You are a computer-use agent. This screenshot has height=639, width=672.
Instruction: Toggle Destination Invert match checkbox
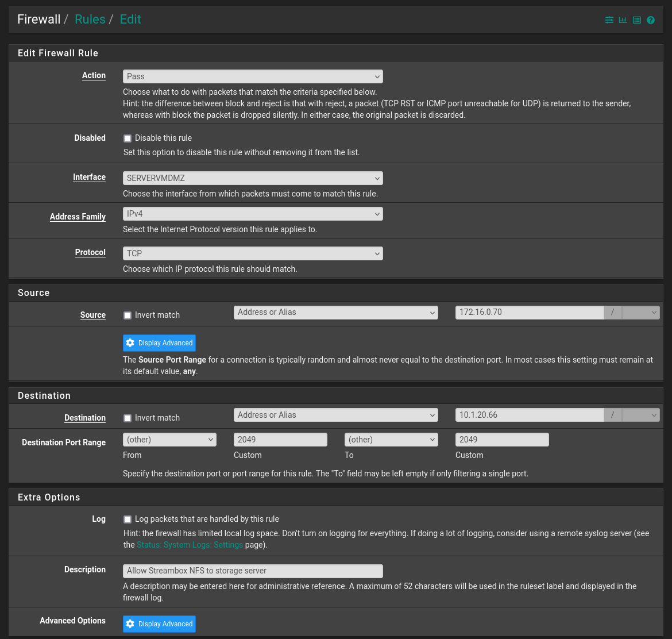click(x=128, y=418)
